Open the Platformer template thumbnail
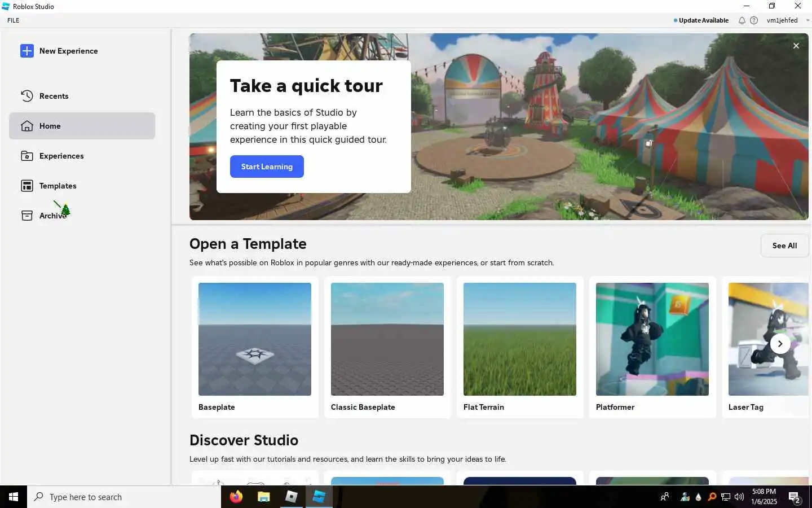The height and width of the screenshot is (508, 812). click(x=652, y=339)
